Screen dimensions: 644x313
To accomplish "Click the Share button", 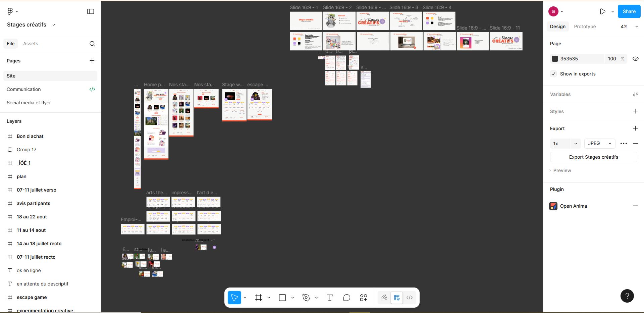I will (x=629, y=11).
